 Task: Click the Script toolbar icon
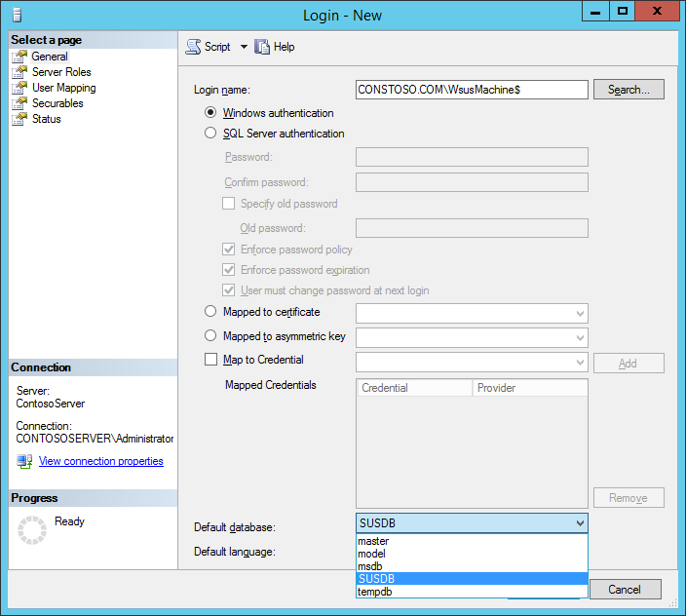point(193,47)
